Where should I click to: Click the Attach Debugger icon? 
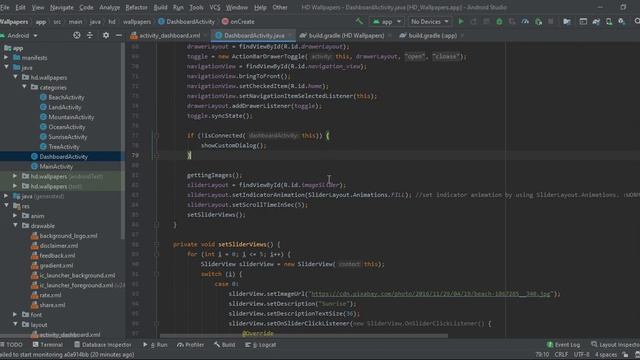[x=538, y=22]
